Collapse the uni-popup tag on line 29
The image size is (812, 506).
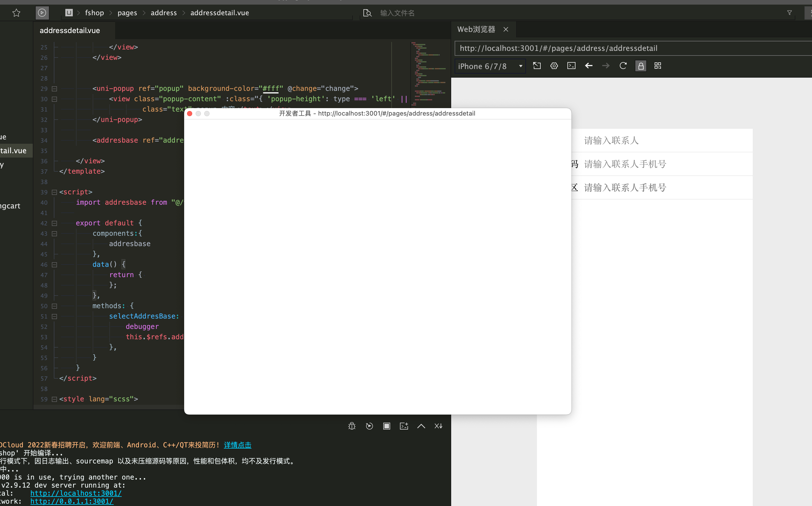(54, 89)
